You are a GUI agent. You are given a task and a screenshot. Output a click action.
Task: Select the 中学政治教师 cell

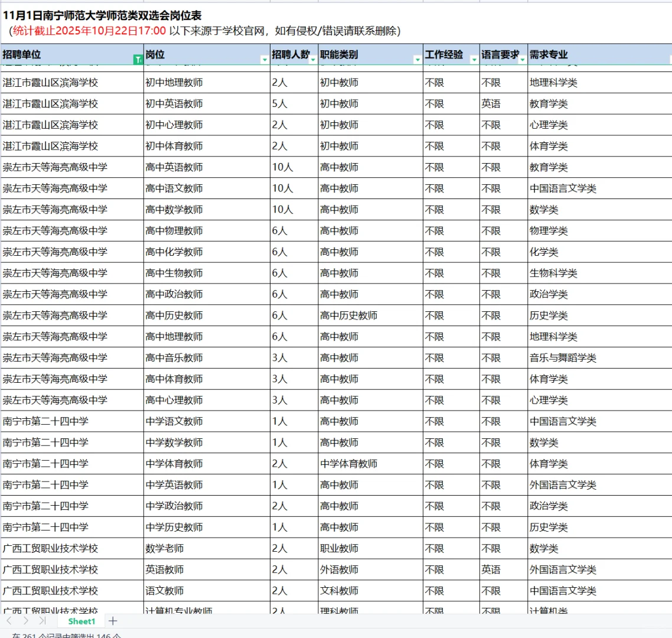[x=207, y=506]
